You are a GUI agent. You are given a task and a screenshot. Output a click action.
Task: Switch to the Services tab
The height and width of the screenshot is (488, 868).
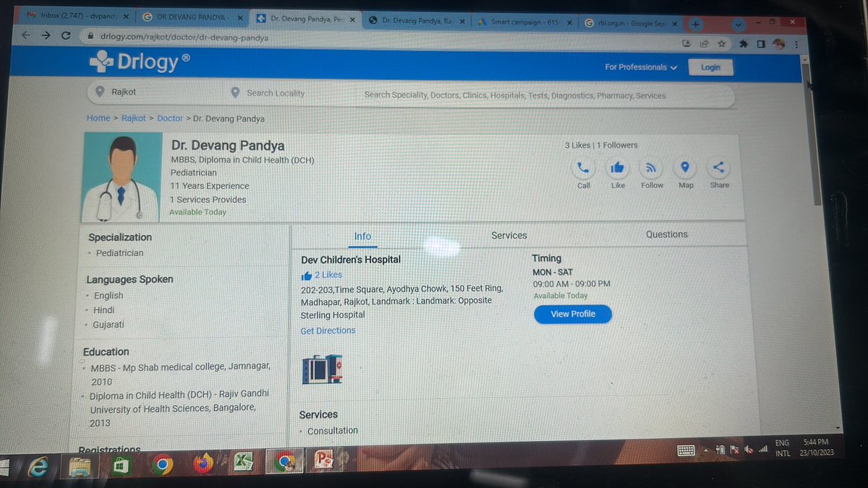[509, 235]
